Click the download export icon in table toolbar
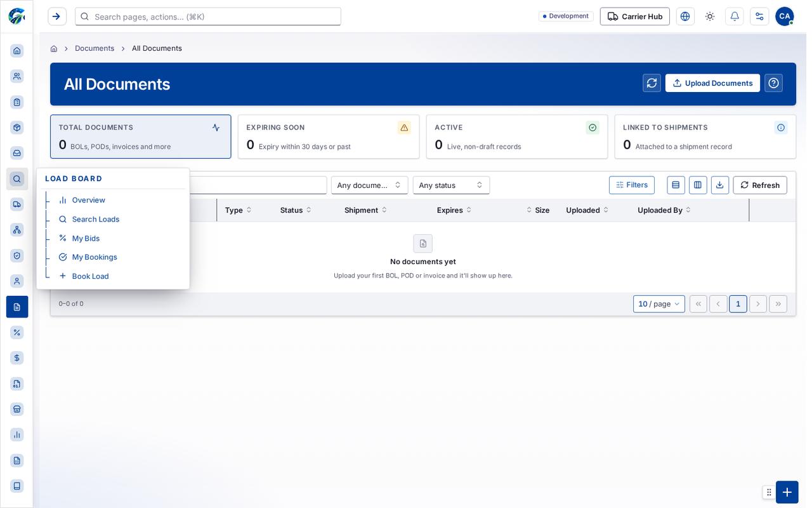Image resolution: width=812 pixels, height=508 pixels. [x=720, y=185]
